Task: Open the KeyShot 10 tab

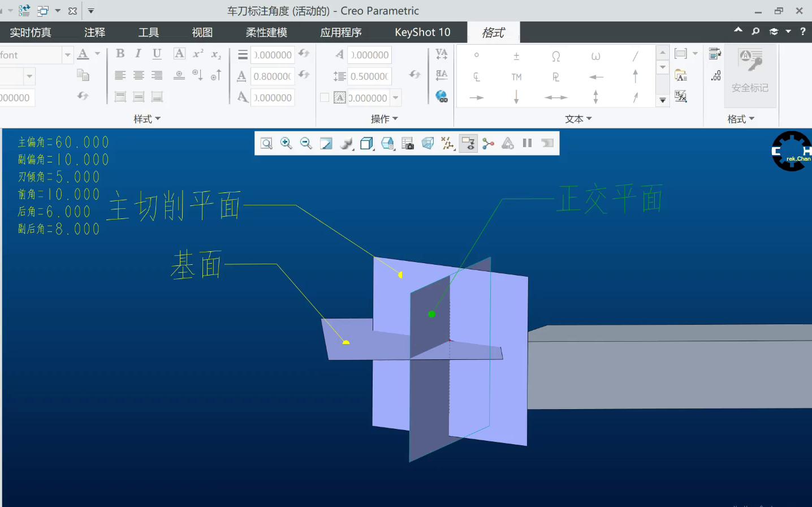Action: coord(422,32)
